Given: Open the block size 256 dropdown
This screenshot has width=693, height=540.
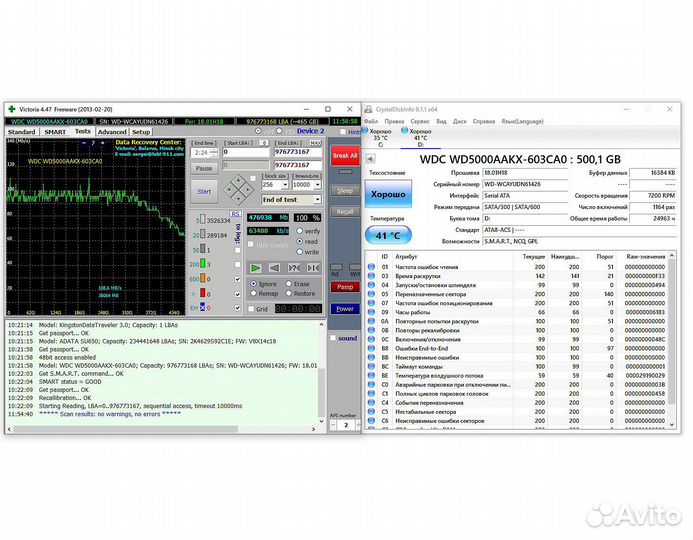Looking at the screenshot, I should click(285, 185).
